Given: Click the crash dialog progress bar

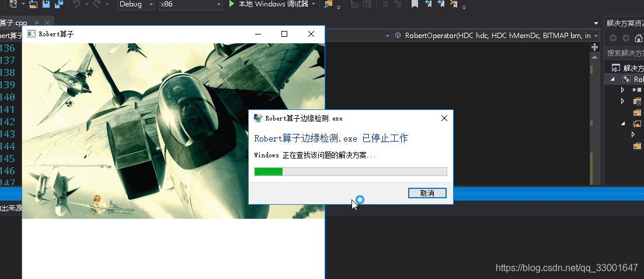Looking at the screenshot, I should [351, 171].
